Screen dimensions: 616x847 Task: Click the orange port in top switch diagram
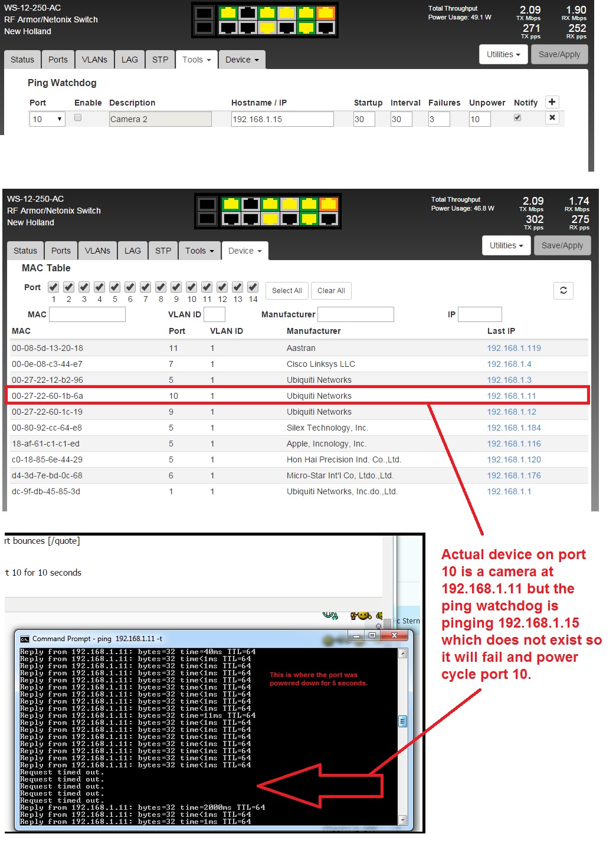(x=325, y=12)
